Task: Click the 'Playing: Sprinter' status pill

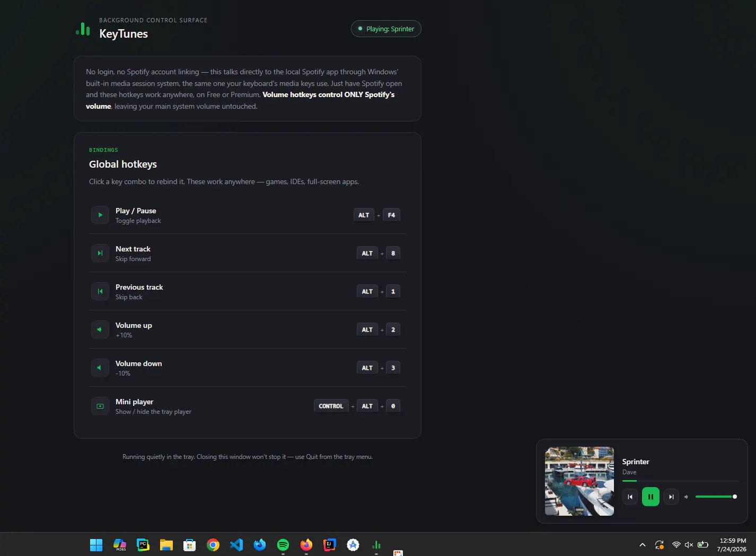Action: [x=386, y=29]
